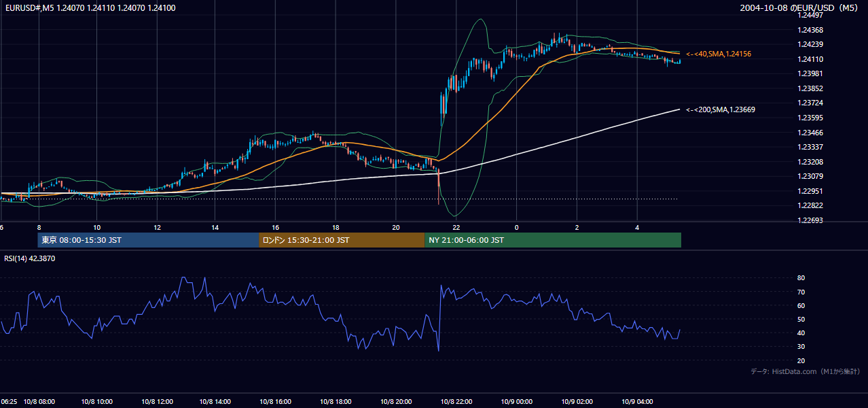868x408 pixels.
Task: Click the 10/9 04:00 date axis label
Action: [x=637, y=402]
